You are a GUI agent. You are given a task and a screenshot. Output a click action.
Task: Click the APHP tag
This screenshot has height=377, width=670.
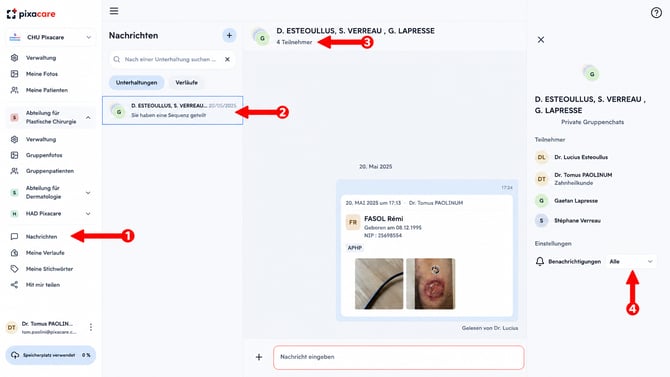[355, 247]
